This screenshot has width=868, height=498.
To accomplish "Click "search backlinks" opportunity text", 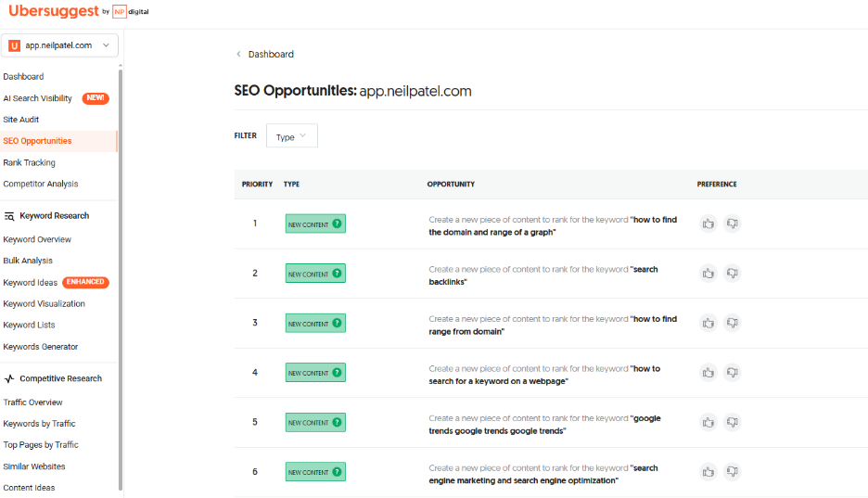I will [x=543, y=275].
